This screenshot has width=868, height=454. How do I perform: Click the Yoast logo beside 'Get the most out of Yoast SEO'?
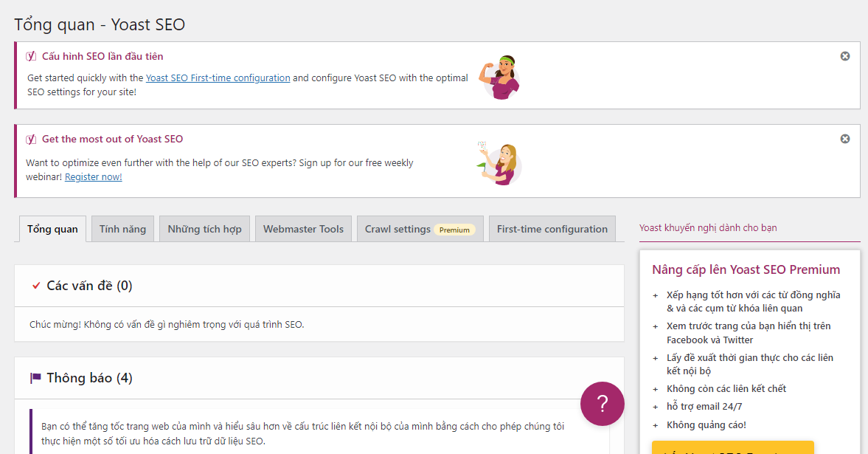point(31,139)
